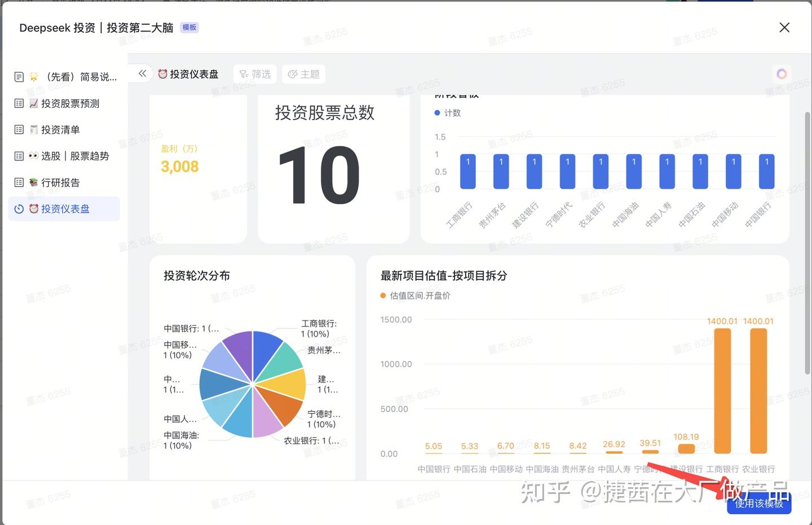Navigate to 行研报告 in the sidebar
This screenshot has height=525, width=812.
[60, 182]
